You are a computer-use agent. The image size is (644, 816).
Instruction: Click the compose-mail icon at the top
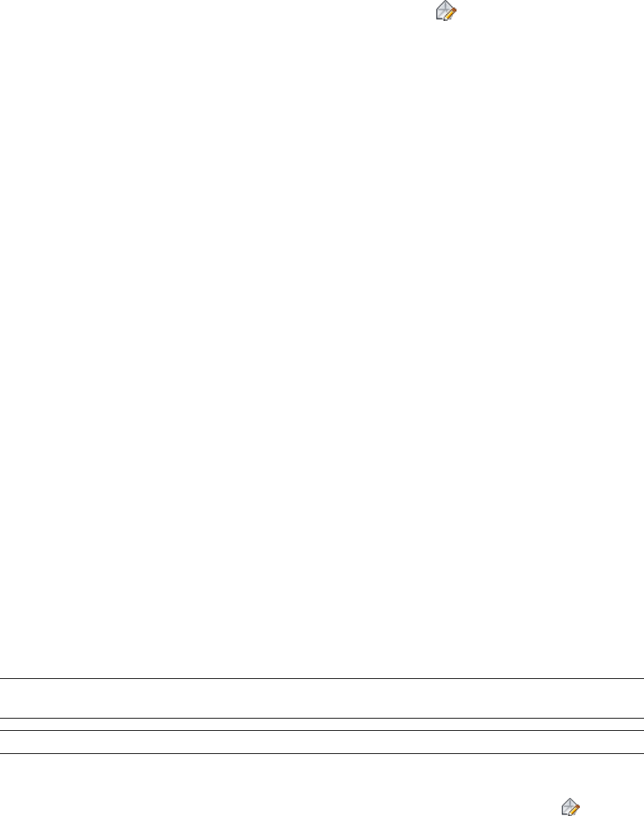(x=446, y=10)
